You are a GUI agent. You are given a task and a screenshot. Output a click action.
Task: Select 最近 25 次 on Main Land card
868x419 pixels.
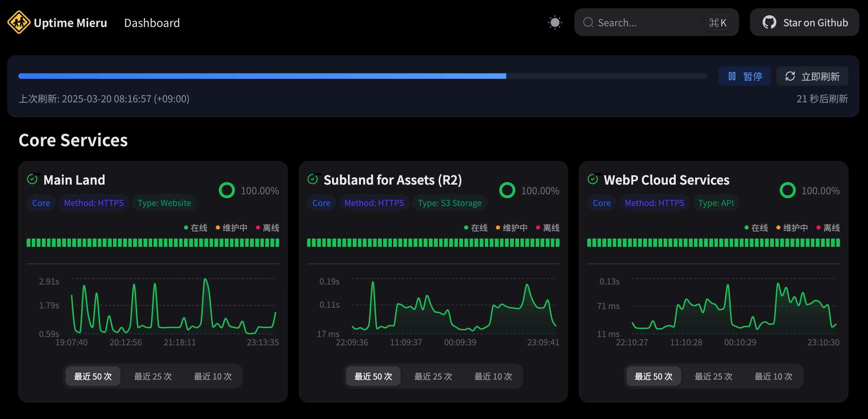point(153,376)
